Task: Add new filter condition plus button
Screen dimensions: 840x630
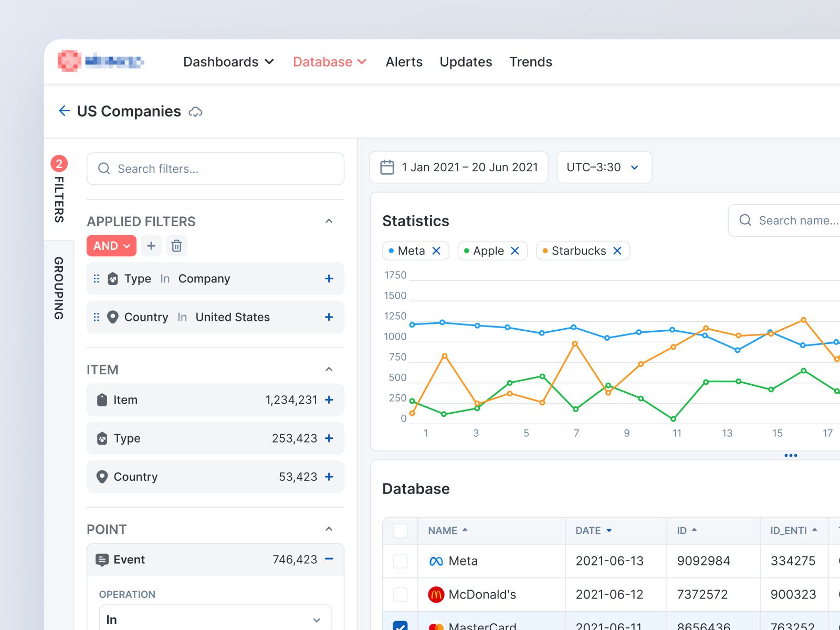Action: 151,246
